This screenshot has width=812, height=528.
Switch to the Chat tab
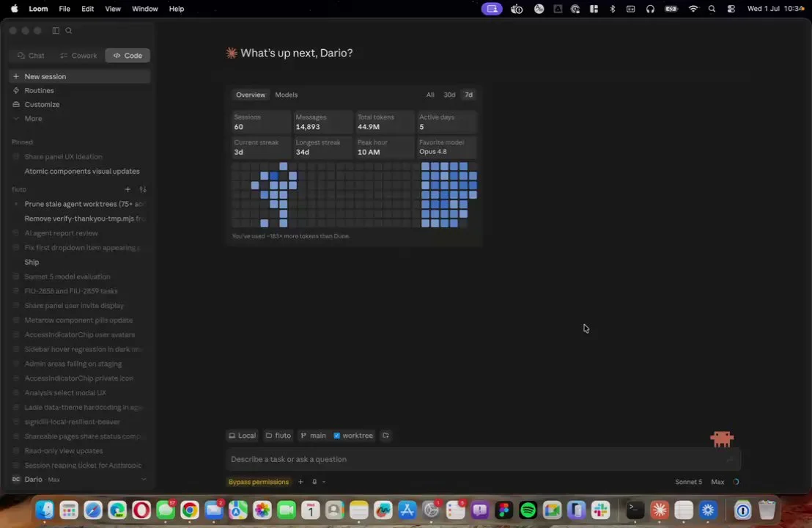pos(31,56)
